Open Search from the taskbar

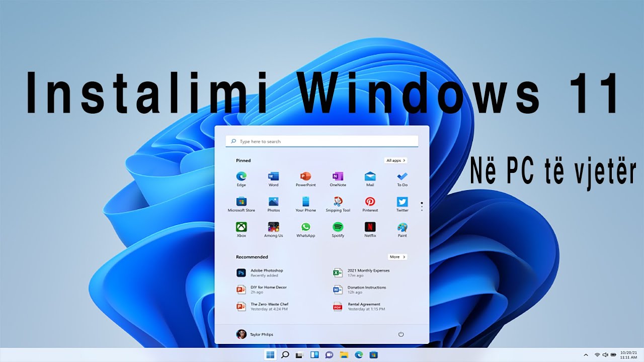pos(285,355)
